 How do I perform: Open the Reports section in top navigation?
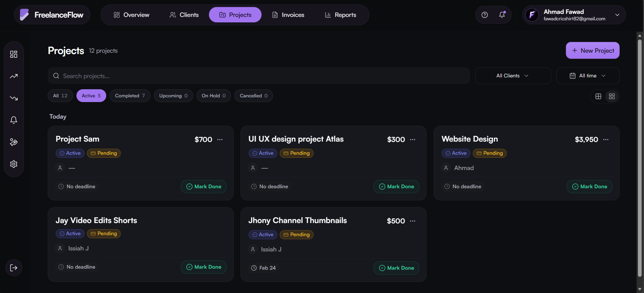point(341,15)
